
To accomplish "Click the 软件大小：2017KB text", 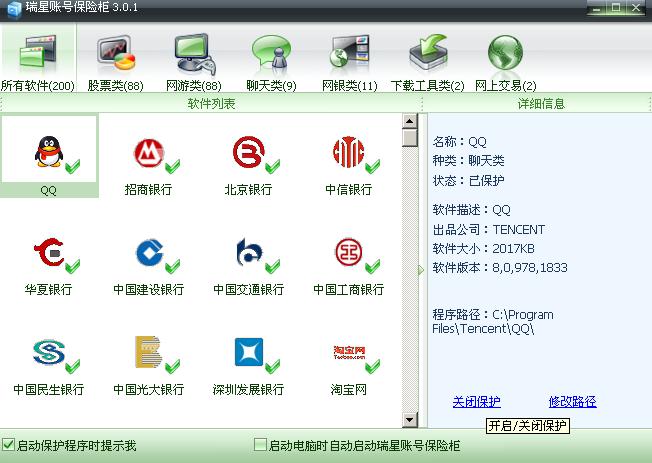I will (x=484, y=249).
